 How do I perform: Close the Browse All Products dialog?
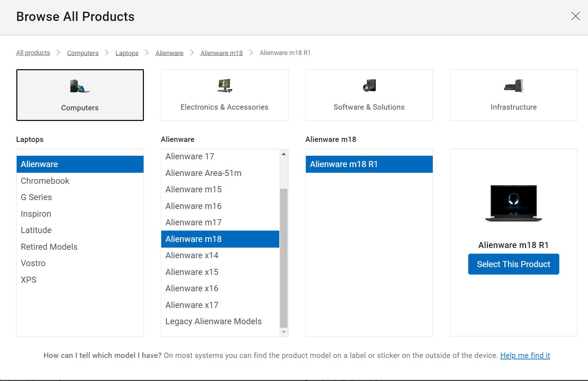click(575, 16)
